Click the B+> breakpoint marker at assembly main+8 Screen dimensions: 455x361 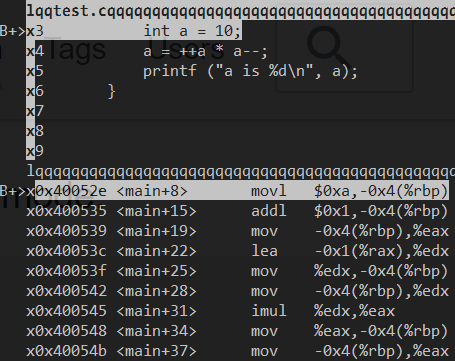tap(13, 191)
